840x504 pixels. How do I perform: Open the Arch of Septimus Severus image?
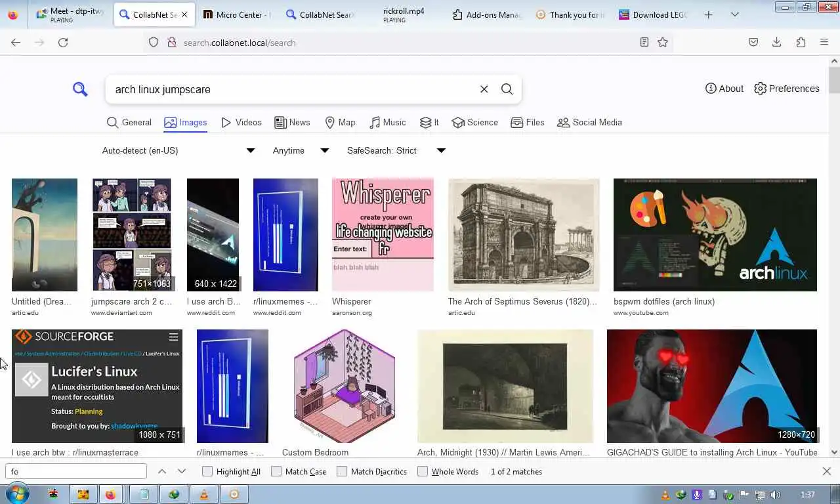(x=524, y=234)
